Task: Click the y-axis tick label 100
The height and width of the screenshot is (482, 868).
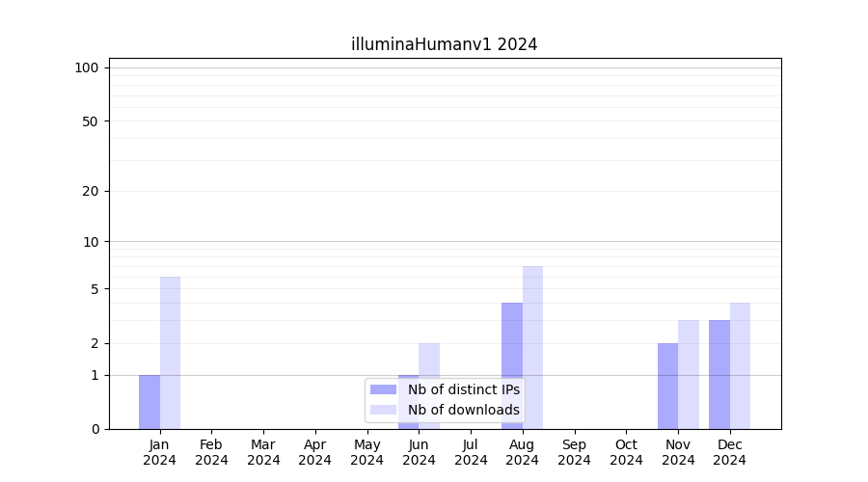Action: [x=87, y=67]
